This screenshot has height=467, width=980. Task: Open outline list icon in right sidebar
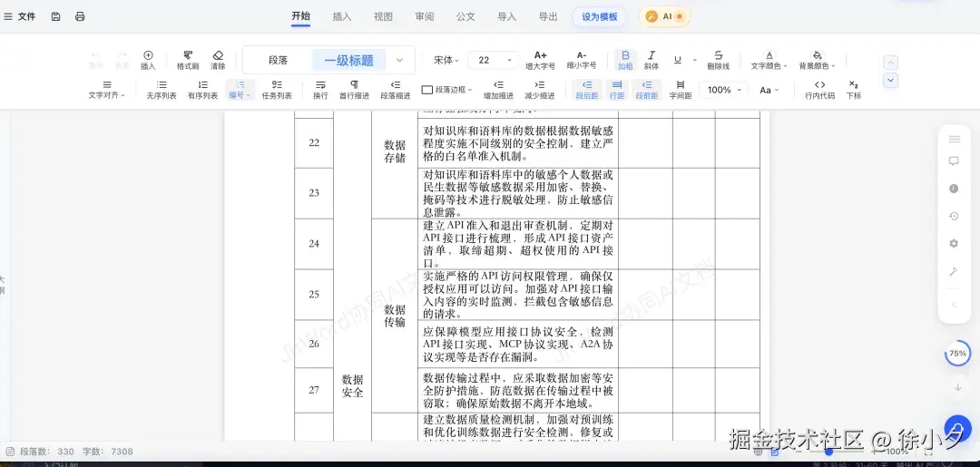coord(954,139)
